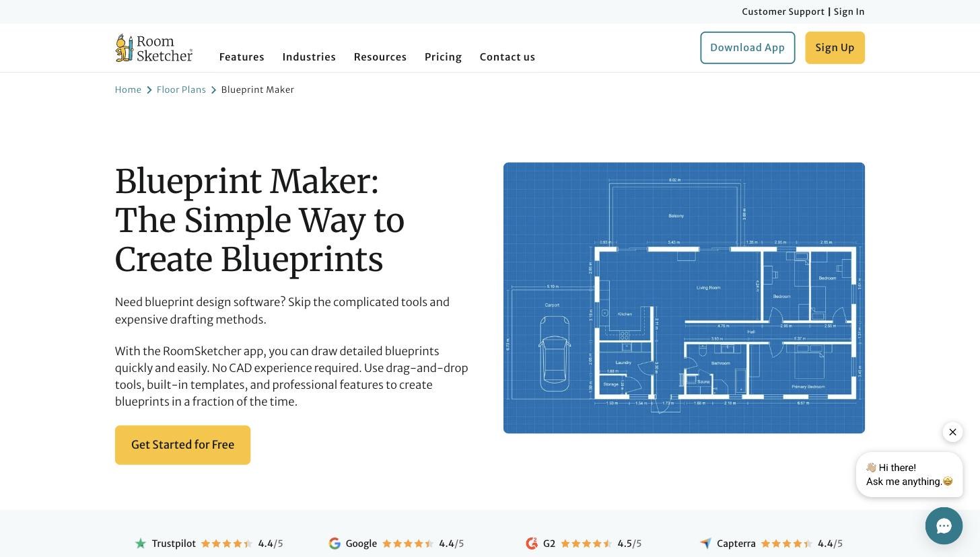Go to Floor Plans breadcrumb

coord(181,89)
